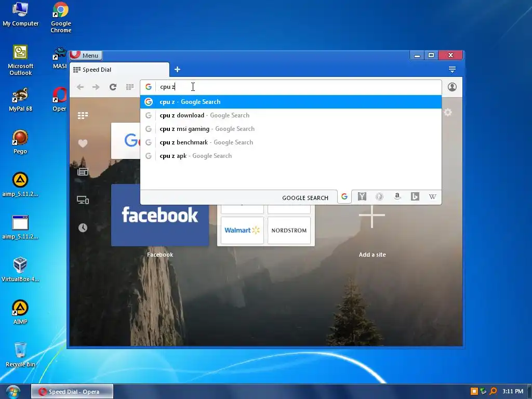Open the Nordstrom speed dial tile
Viewport: 532px width, 399px height.
tap(289, 230)
